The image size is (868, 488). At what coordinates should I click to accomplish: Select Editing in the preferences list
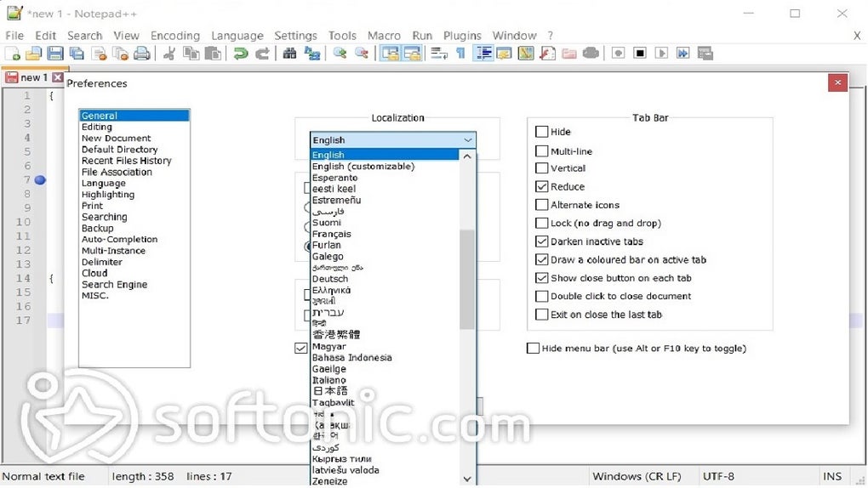coord(134,127)
